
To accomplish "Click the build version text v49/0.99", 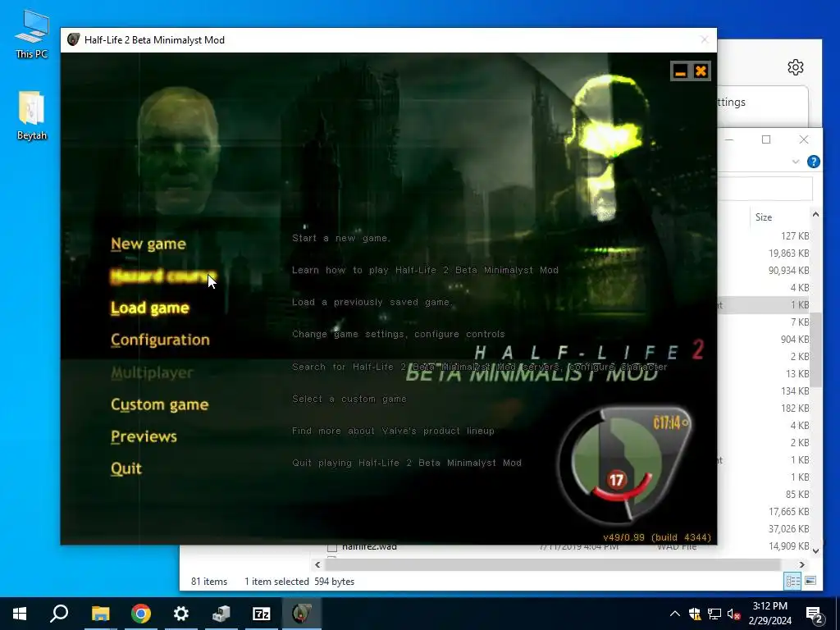I will click(657, 537).
